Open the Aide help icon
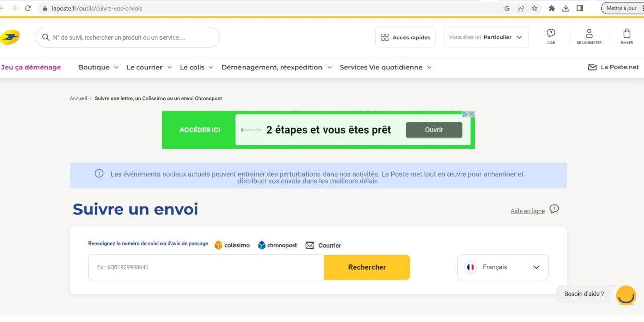Screen dimensions: 644x322 (x=551, y=33)
